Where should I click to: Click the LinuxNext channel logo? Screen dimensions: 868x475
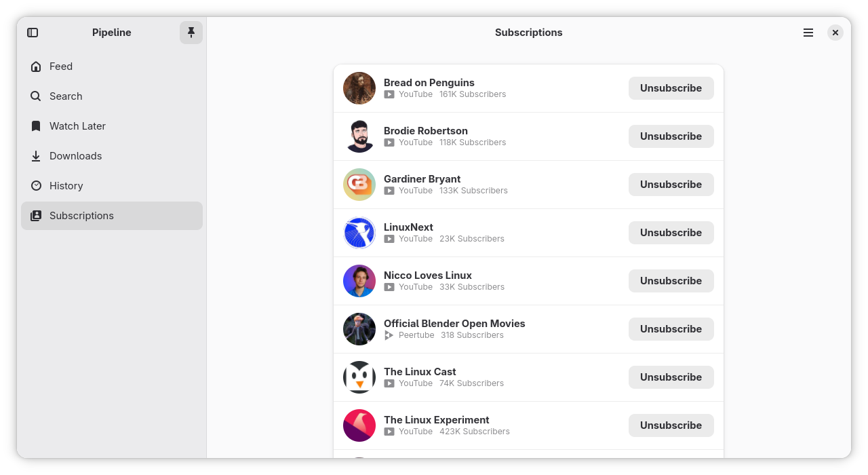click(359, 233)
